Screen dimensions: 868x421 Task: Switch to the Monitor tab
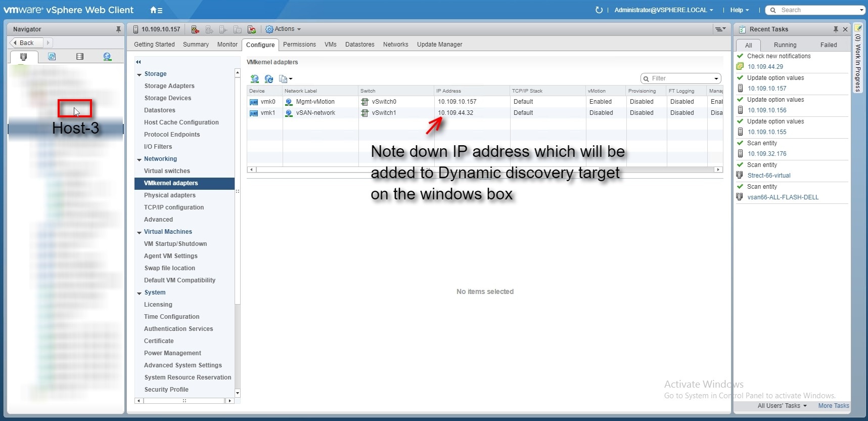pos(227,45)
